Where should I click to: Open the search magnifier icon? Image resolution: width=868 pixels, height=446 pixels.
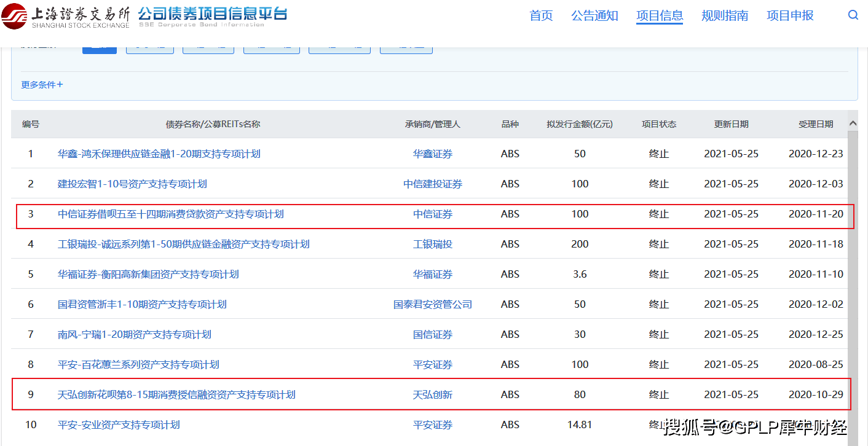(853, 15)
